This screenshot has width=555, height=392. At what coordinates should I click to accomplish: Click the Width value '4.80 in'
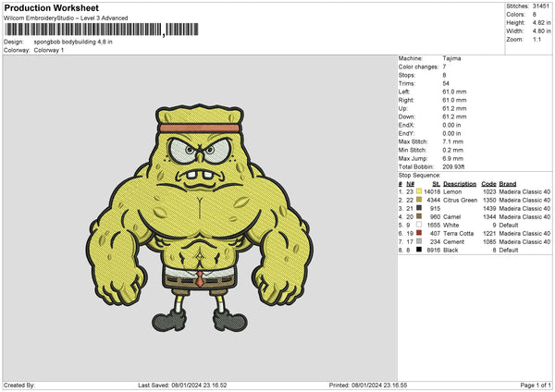541,31
